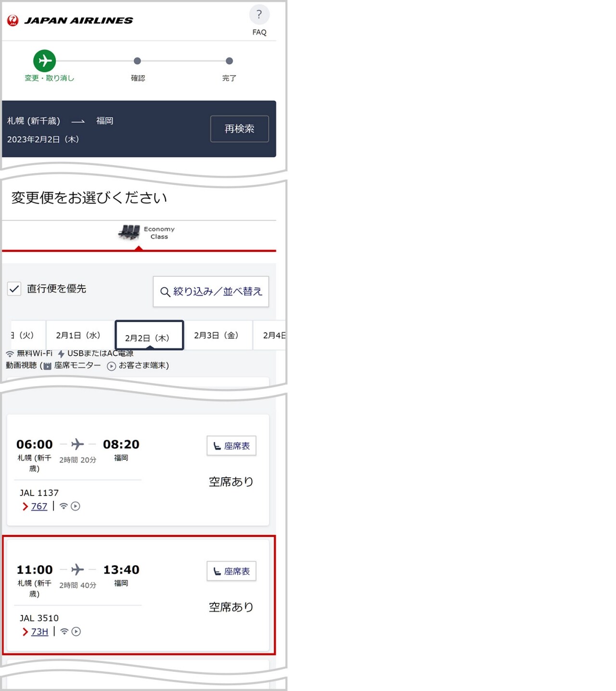Click the 2023年2月2日(木) date text

click(43, 139)
